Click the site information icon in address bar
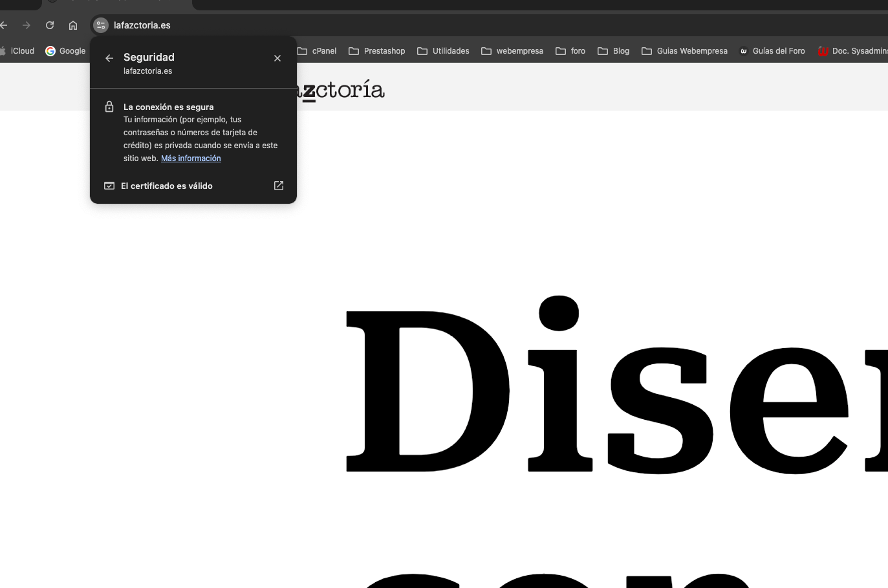The height and width of the screenshot is (588, 888). coord(100,25)
